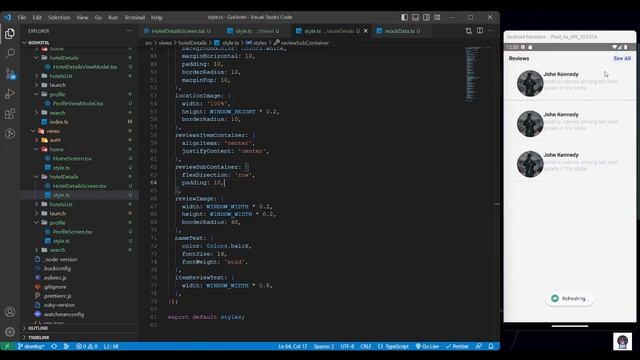Open HomeScreen.tsx in the Explorer

72,158
